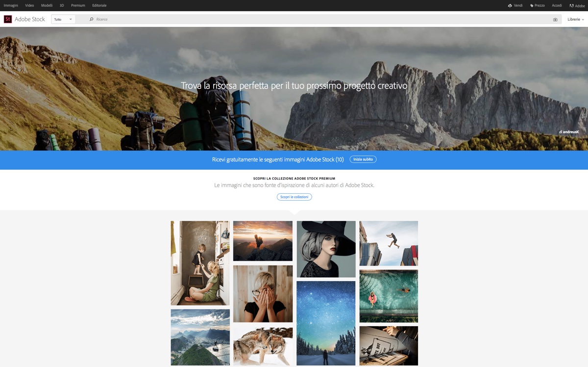Click the Accedi link
Viewport: 588px width, 367px height.
[x=557, y=5]
